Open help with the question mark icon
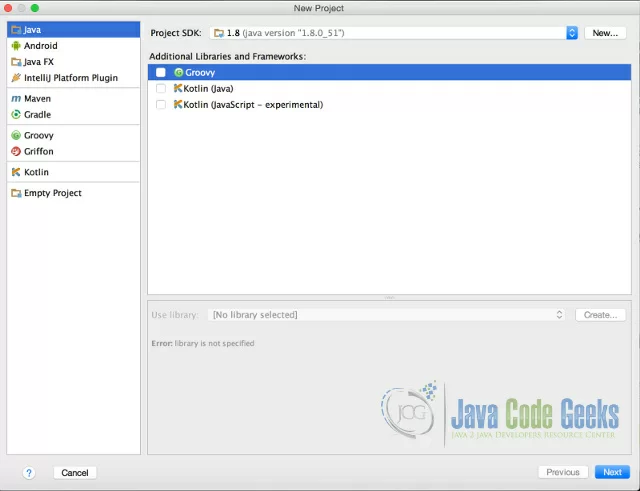 29,473
